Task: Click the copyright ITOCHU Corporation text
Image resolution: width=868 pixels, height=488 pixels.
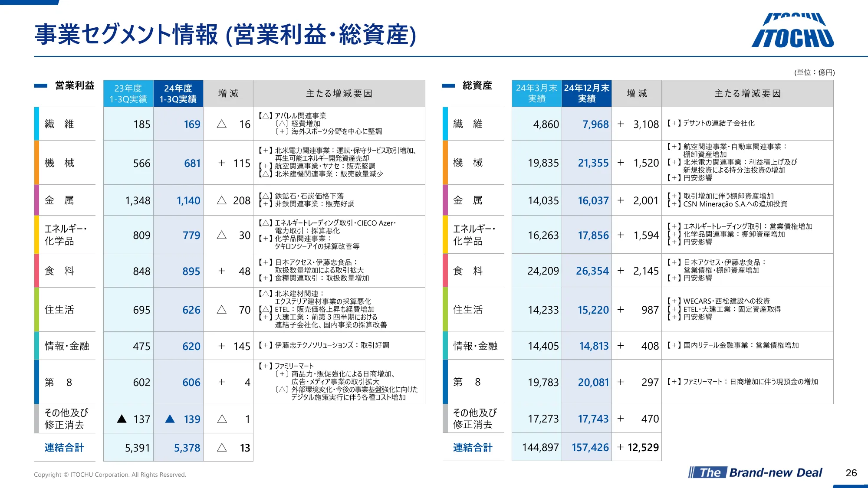Action: pyautogui.click(x=110, y=475)
